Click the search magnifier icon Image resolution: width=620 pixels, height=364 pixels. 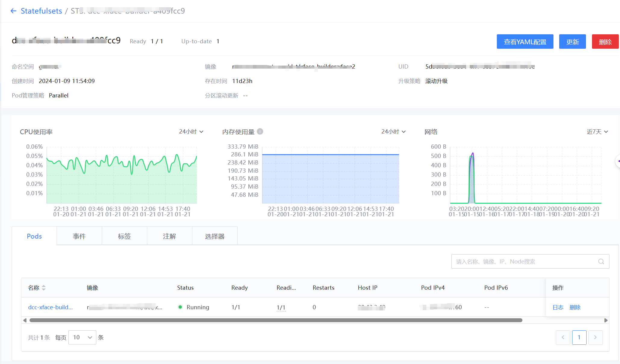[x=601, y=261]
